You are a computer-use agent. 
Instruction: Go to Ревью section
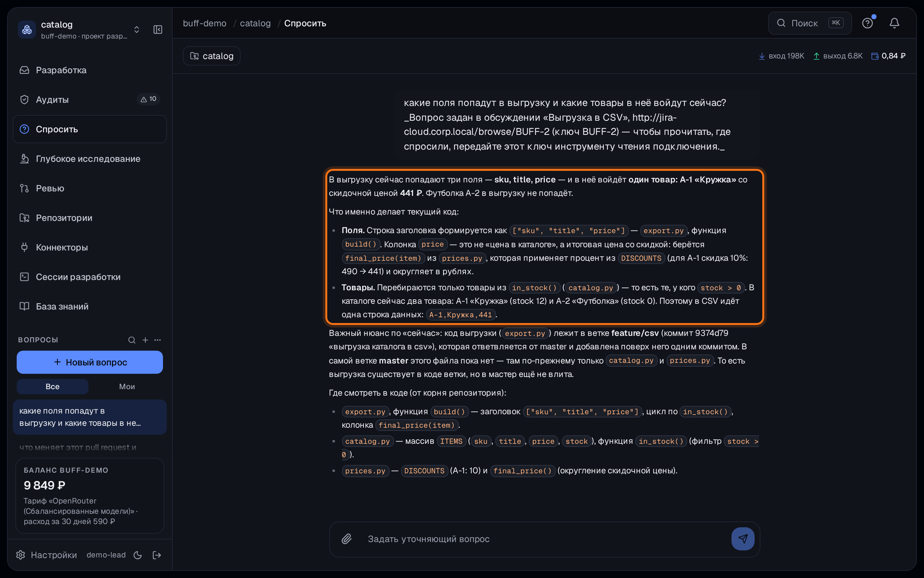pos(90,188)
